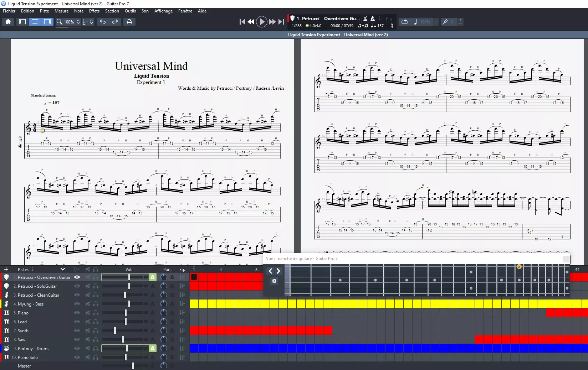The width and height of the screenshot is (588, 370).
Task: Toggle visibility of Petrucci - CleanGuitar track
Action: point(77,295)
